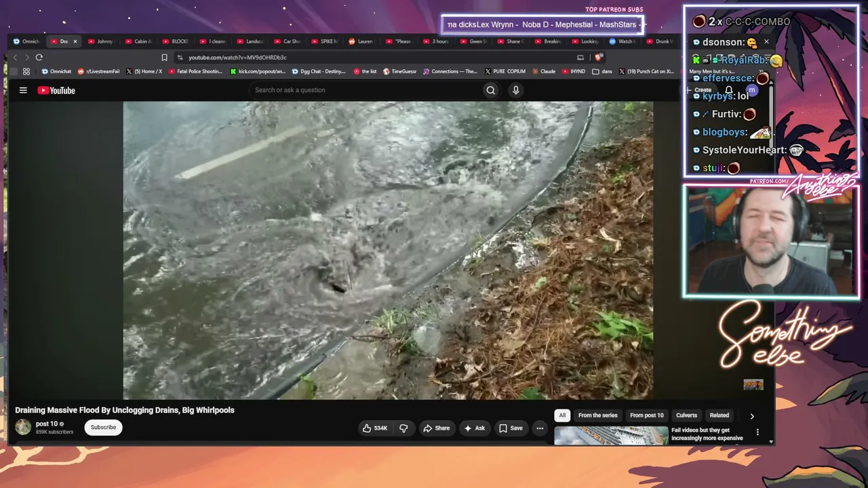Click the flood video player area
This screenshot has height=488, width=868.
388,250
